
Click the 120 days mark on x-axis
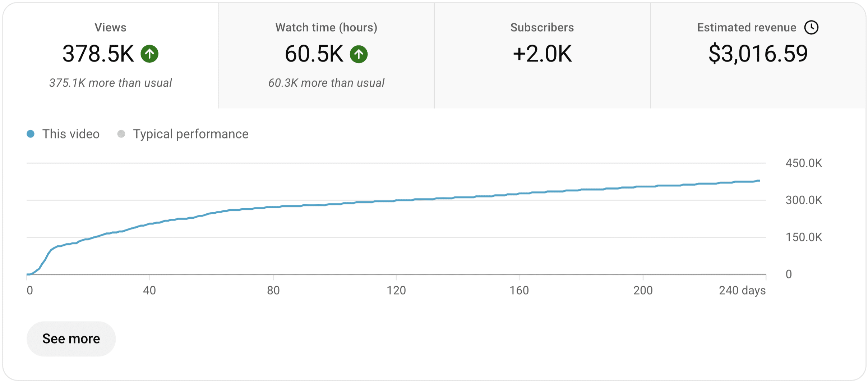(396, 290)
